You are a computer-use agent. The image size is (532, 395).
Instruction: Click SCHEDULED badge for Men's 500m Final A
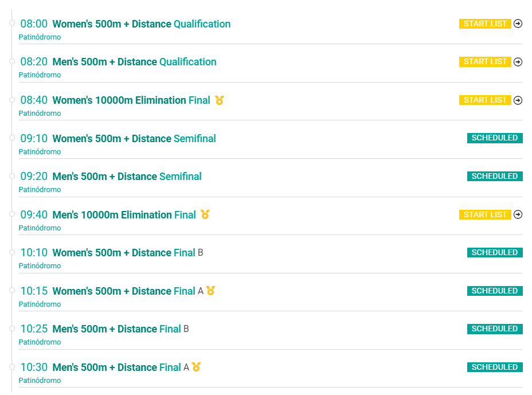[x=495, y=367]
